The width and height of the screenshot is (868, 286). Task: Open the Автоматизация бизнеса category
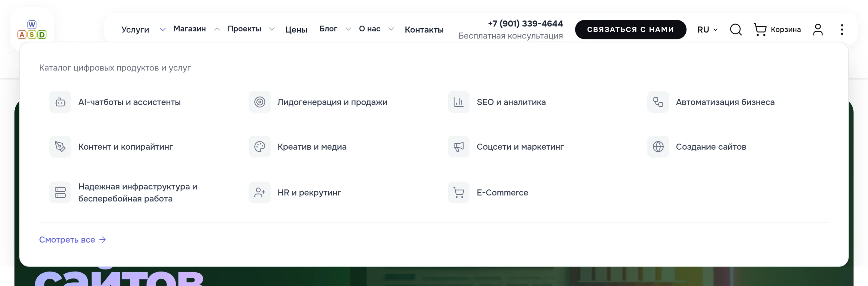[725, 102]
